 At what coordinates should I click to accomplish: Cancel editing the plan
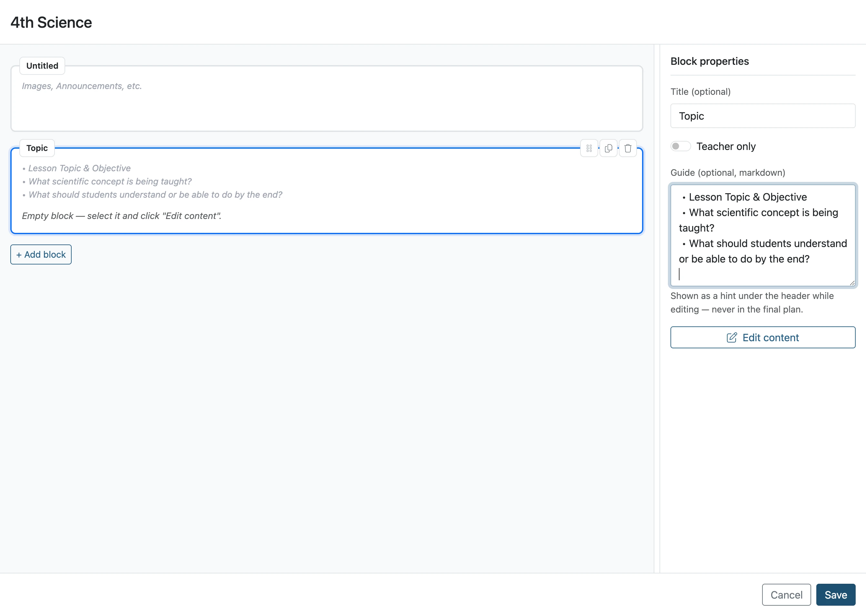tap(786, 595)
